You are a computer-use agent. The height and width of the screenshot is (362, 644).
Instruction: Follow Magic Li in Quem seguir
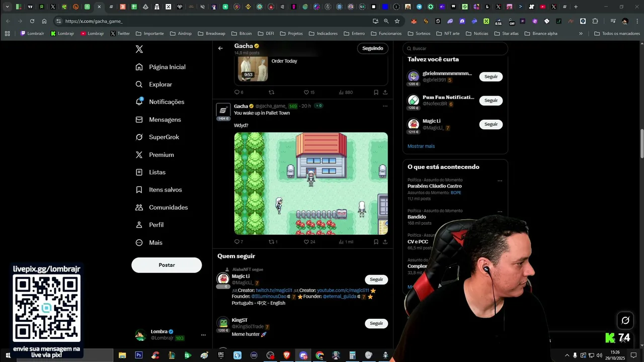(376, 280)
